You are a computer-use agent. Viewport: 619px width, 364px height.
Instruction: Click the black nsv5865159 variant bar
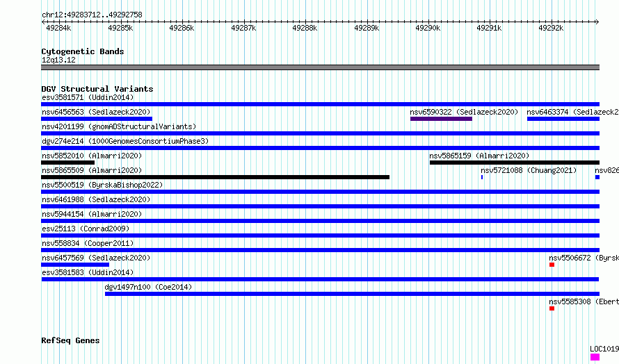coord(515,163)
